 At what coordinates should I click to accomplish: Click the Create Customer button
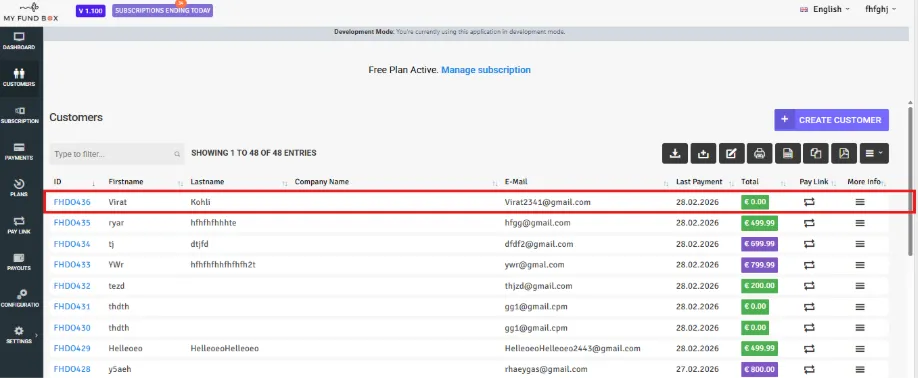tap(831, 120)
